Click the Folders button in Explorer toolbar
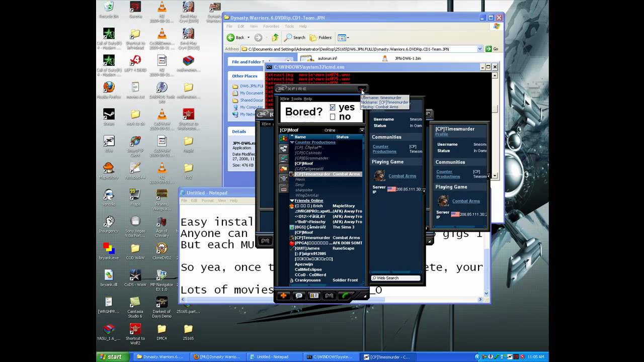Image resolution: width=644 pixels, height=362 pixels. point(320,37)
